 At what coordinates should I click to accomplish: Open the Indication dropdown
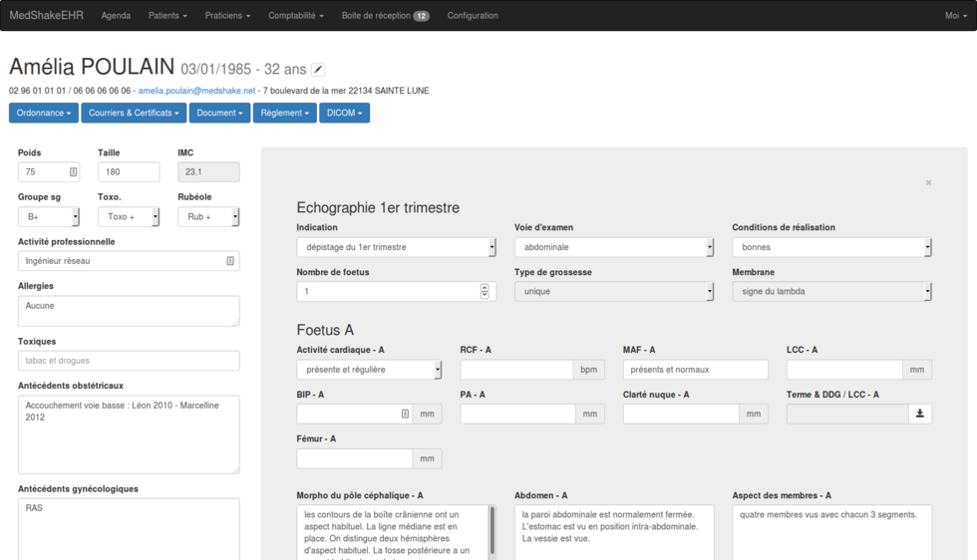tap(396, 247)
